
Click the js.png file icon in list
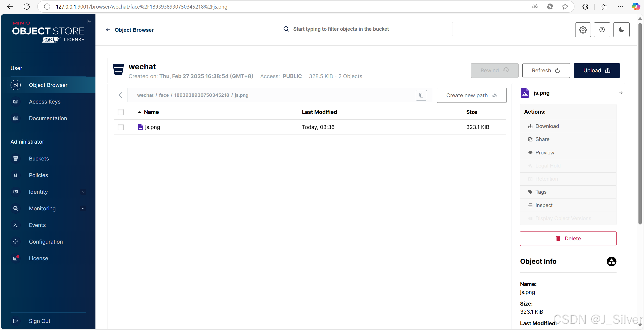click(x=140, y=127)
